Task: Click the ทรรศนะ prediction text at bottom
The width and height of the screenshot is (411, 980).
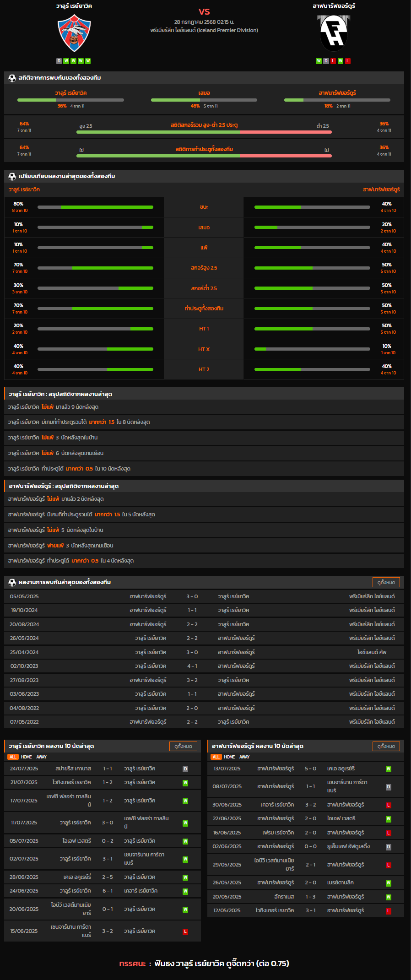Action: [x=204, y=964]
